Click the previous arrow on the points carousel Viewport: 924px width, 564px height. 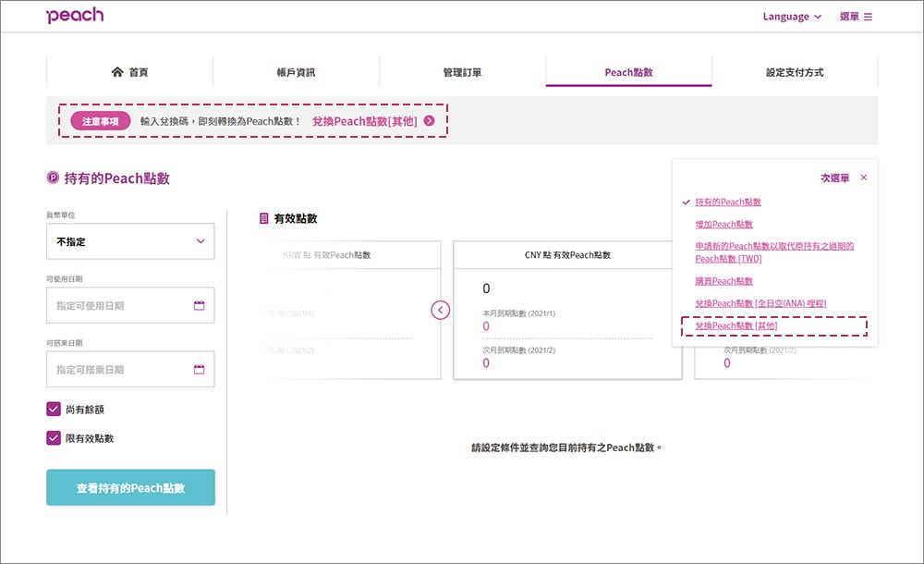tap(440, 310)
